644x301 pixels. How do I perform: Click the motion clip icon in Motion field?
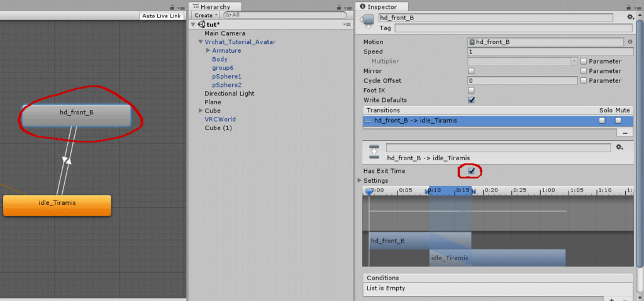pos(472,42)
